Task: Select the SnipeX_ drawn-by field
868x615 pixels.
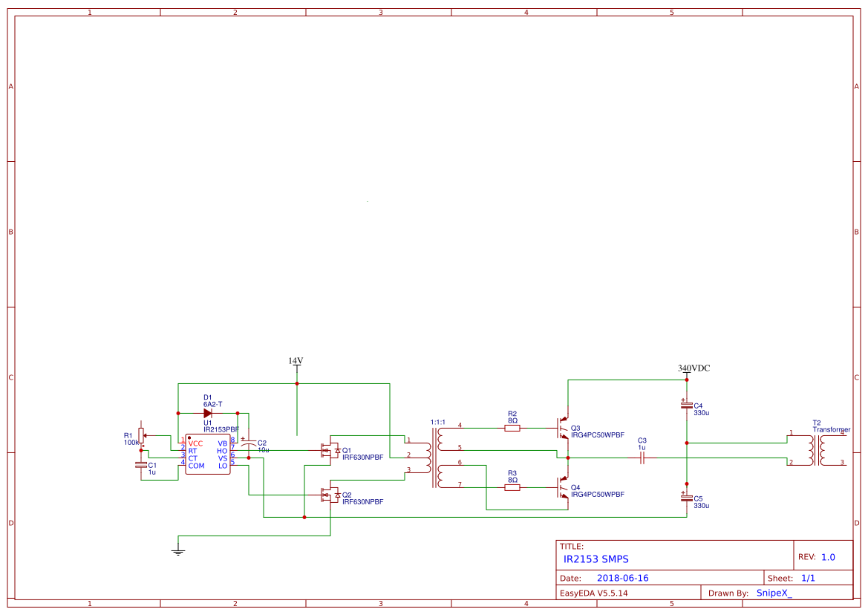Action: point(774,593)
